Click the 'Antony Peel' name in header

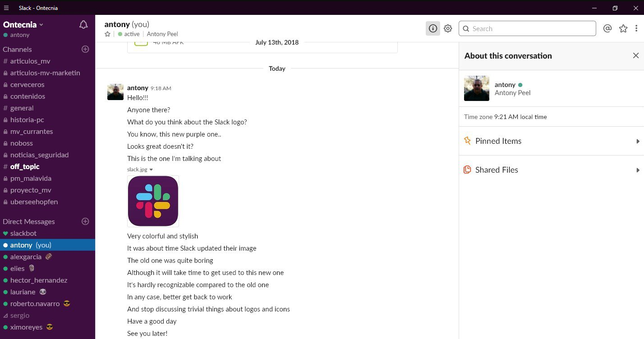tap(162, 34)
